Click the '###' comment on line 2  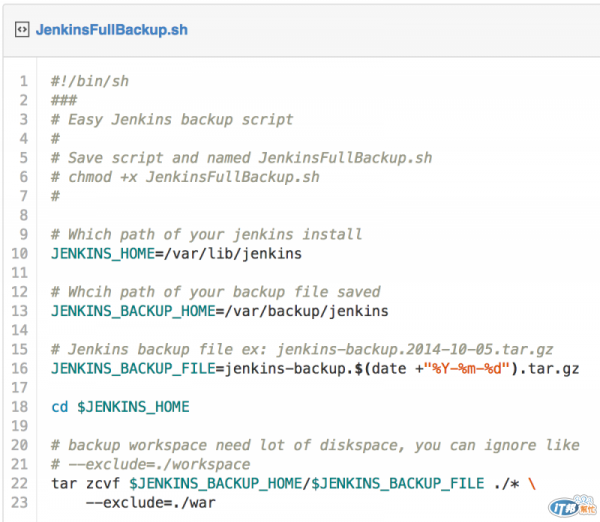[x=64, y=100]
